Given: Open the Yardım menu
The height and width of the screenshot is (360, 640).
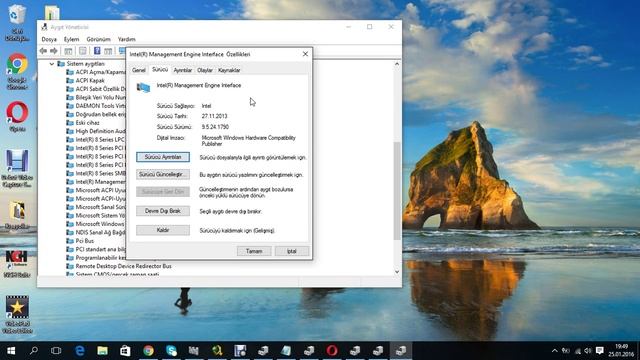Looking at the screenshot, I should 127,39.
